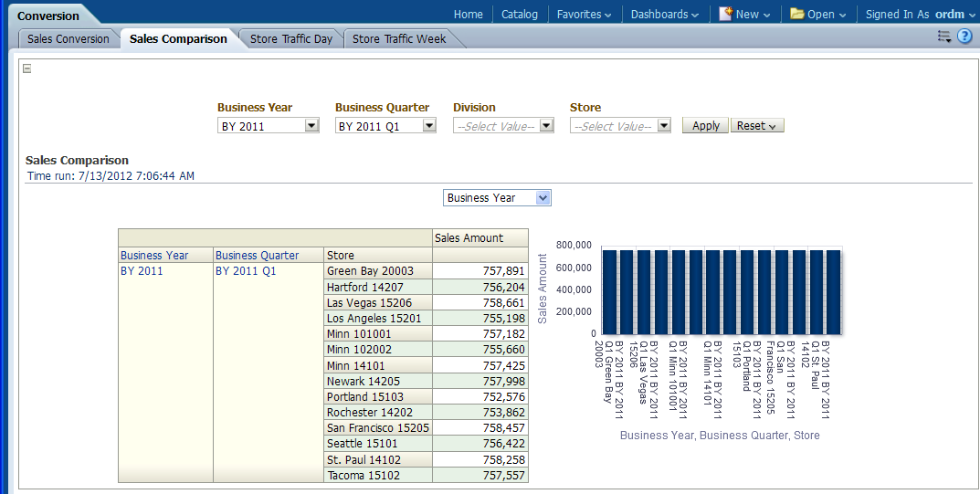This screenshot has width=980, height=494.
Task: Expand the Business Quarter dropdown
Action: tap(428, 126)
